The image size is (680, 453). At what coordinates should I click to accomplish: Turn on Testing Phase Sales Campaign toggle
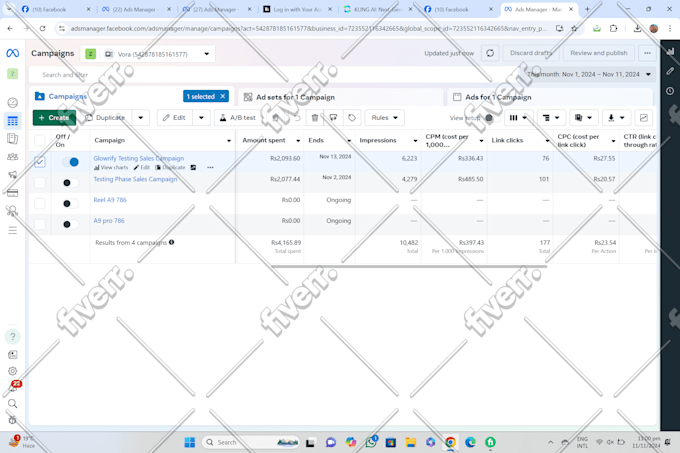70,183
